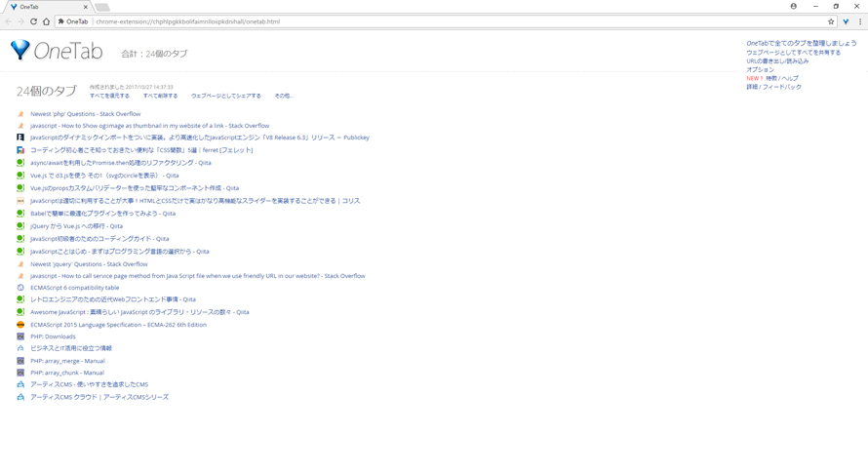Image resolution: width=868 pixels, height=475 pixels.
Task: Click すべてを復元する to restore all
Action: (x=109, y=96)
